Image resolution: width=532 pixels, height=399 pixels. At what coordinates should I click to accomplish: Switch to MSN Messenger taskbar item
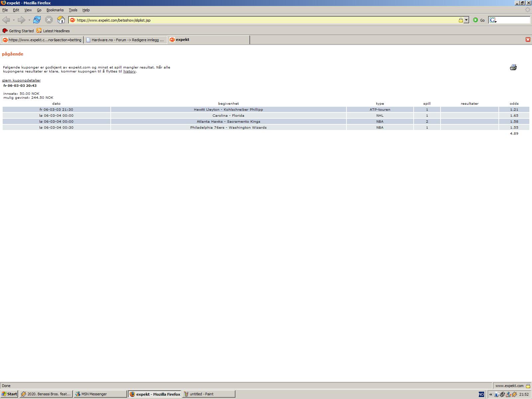click(100, 394)
